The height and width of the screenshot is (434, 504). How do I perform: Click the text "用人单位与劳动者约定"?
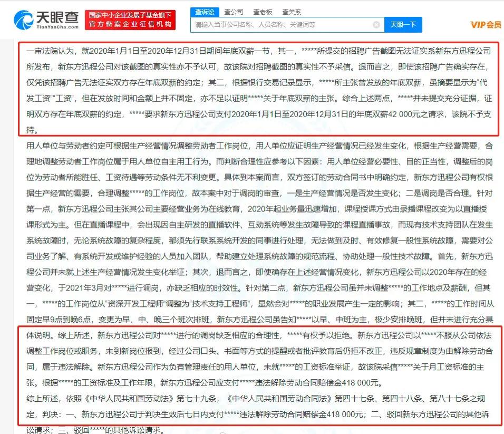click(x=66, y=146)
